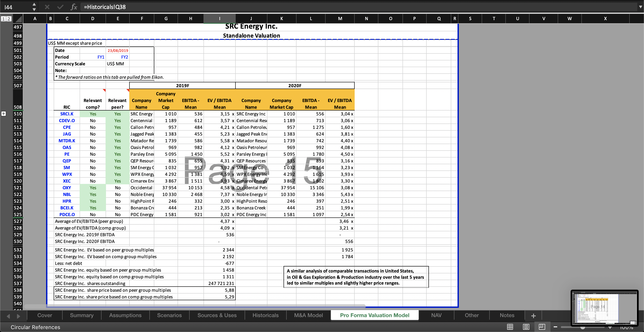Add a new sheet with plus button
Viewport: 644px width, 332px height.
[533, 316]
